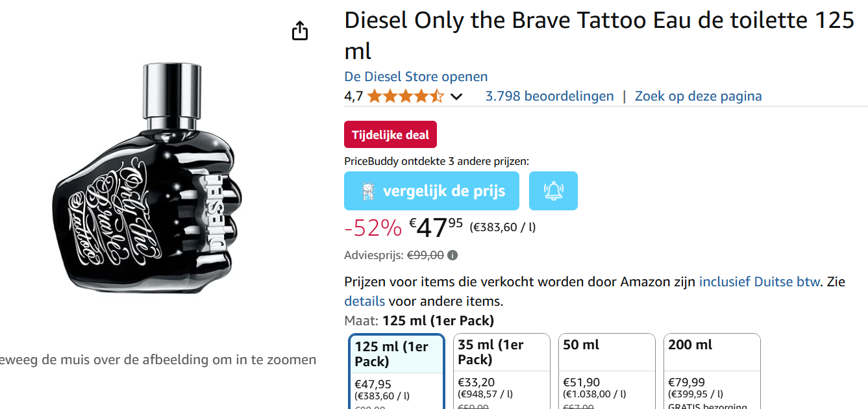Viewport: 868px width, 409px height.
Task: Click the euro coin on the cat icon
Action: tap(368, 197)
